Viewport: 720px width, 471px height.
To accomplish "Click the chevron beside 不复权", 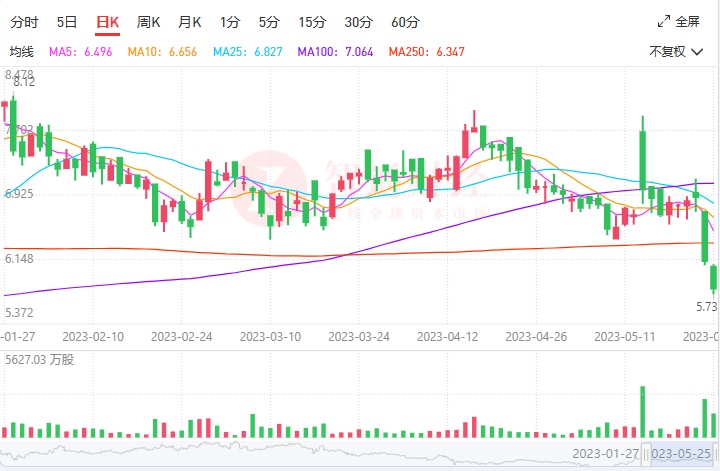I will 697,52.
